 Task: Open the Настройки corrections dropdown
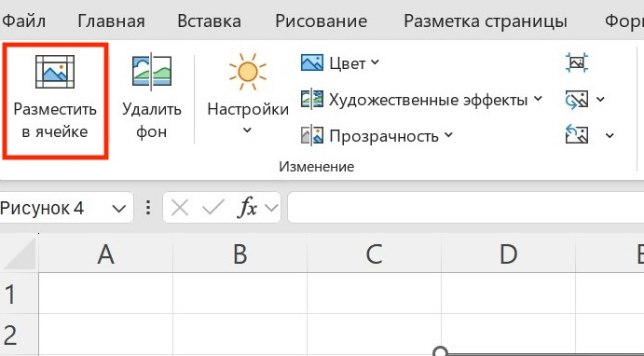point(248,95)
